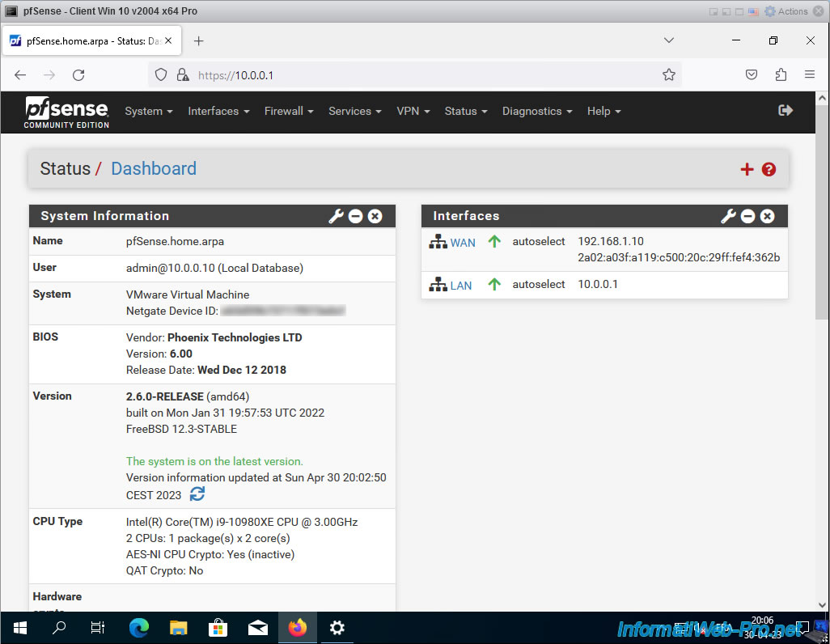Click the Intel Core i9-10980XE CPU text
830x644 pixels.
click(x=242, y=522)
